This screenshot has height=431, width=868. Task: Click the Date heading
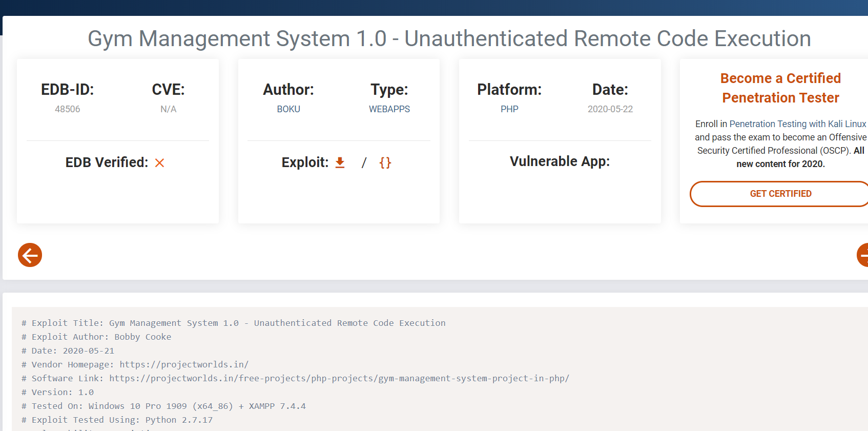(610, 90)
